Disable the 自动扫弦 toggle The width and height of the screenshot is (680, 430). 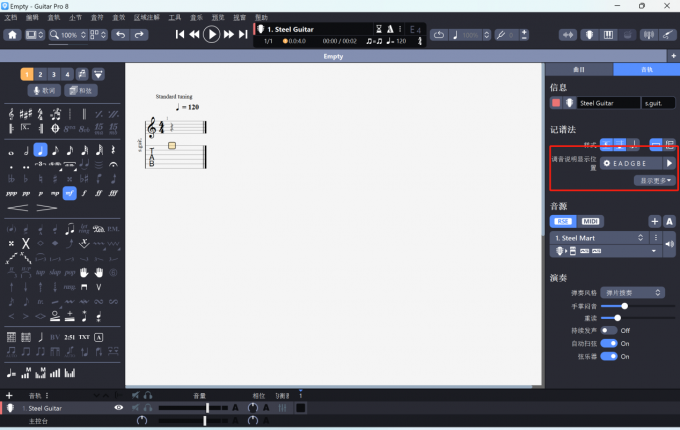(607, 343)
